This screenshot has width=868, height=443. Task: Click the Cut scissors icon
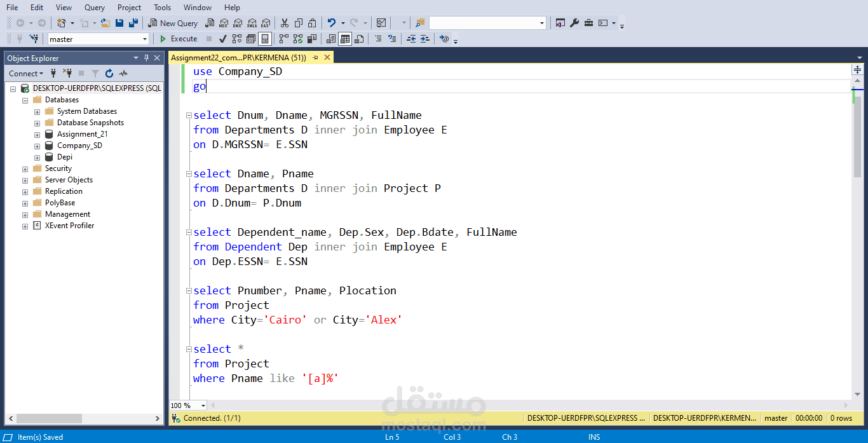(x=284, y=23)
